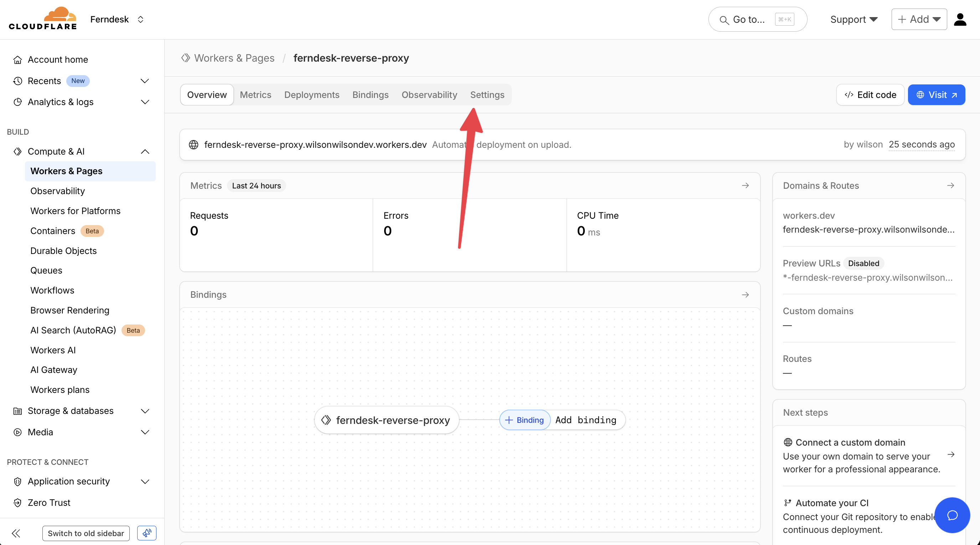Open Domains & Routes arrow icon

click(950, 186)
